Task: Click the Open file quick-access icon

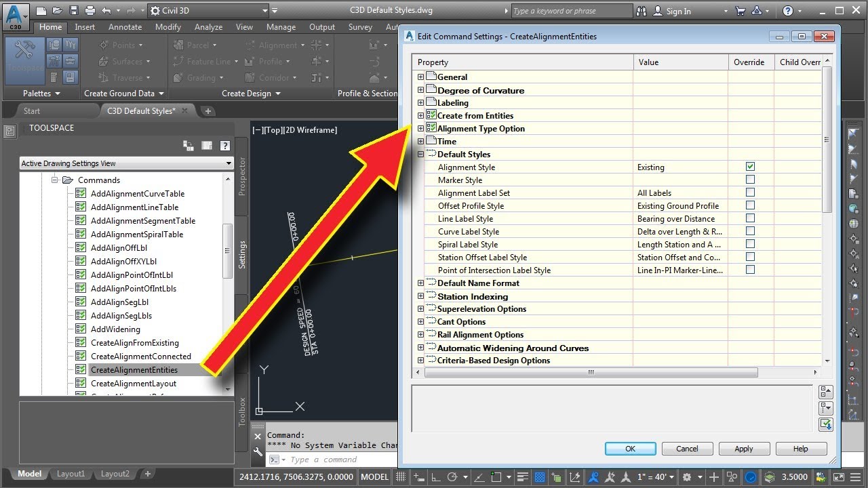Action: (58, 11)
